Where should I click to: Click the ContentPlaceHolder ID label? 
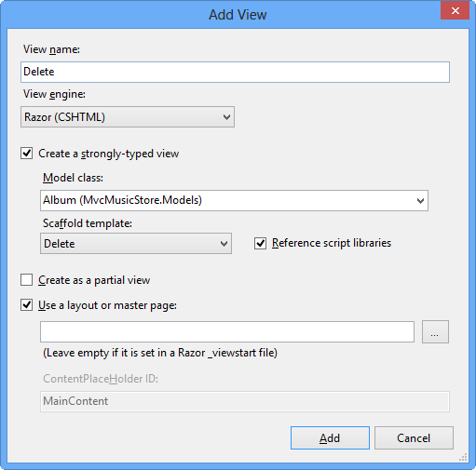click(101, 379)
